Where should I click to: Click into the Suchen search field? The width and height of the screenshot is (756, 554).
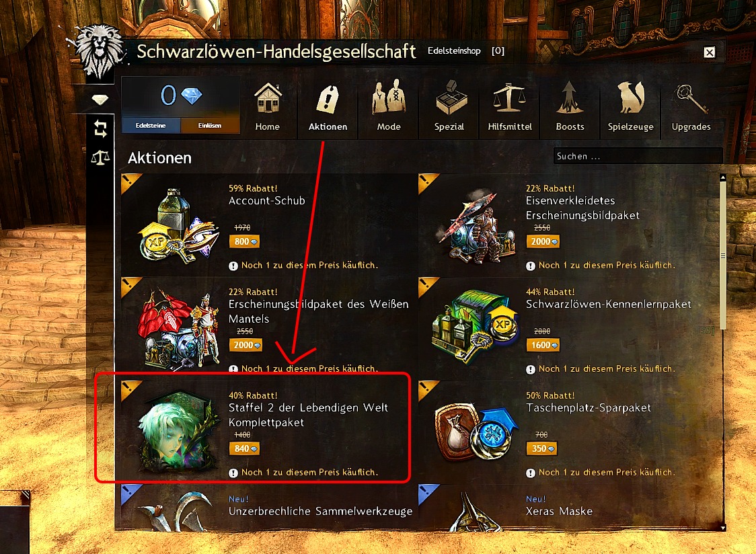pos(638,156)
